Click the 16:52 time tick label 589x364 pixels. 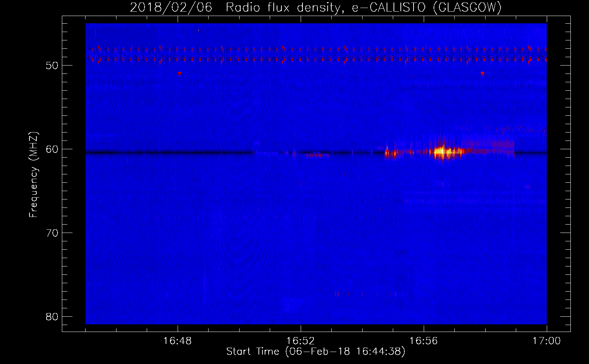[301, 341]
